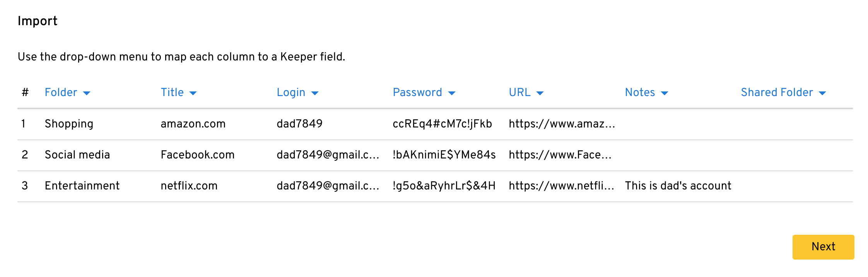Click the Facebook row password cell
868x277 pixels.
(x=444, y=155)
